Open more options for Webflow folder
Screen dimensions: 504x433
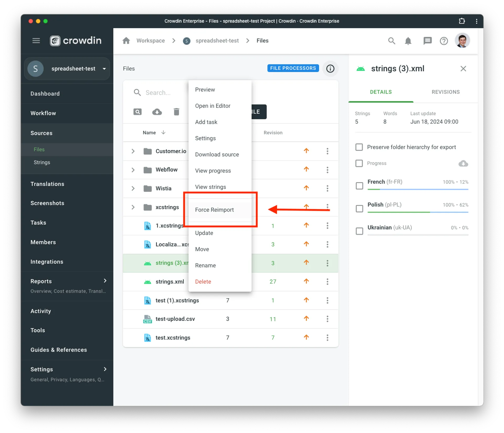tap(327, 170)
